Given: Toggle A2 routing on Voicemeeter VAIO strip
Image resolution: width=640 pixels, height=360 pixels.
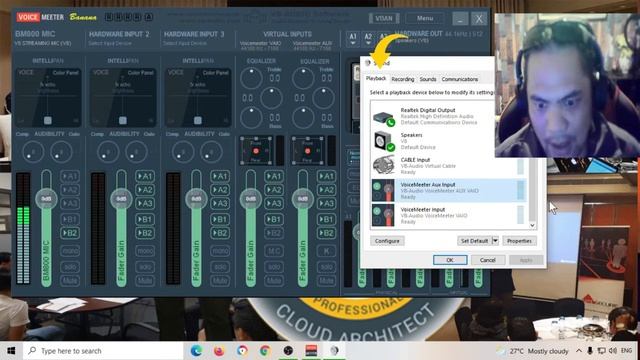Looking at the screenshot, I should click(x=274, y=190).
